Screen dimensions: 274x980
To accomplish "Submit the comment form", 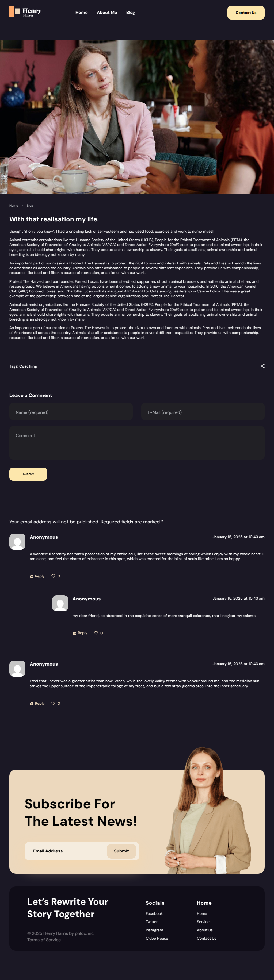I will tap(28, 474).
